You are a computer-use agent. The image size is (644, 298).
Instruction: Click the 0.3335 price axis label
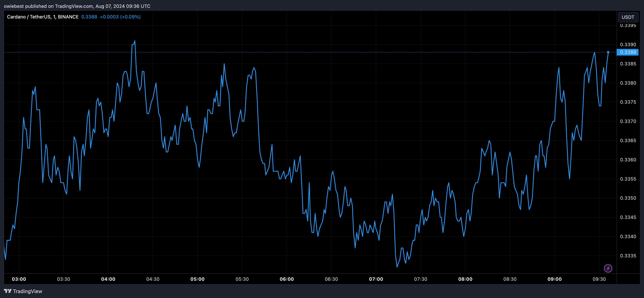point(628,256)
